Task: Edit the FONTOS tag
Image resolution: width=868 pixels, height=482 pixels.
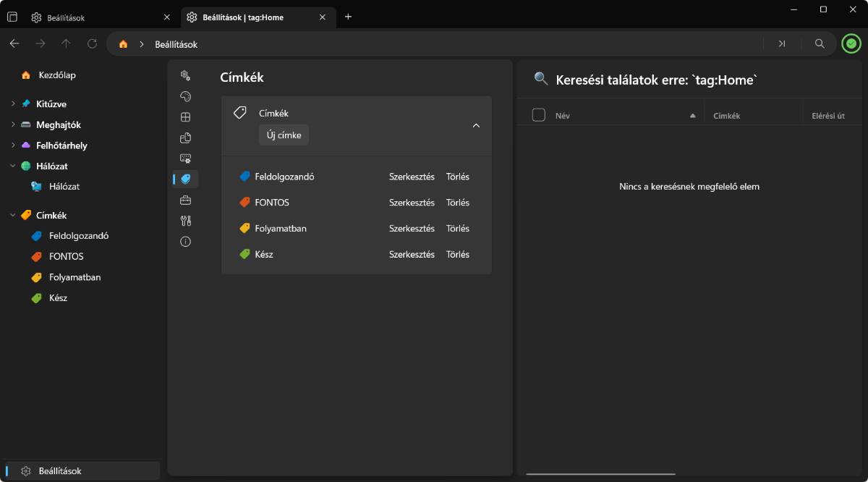Action: (x=412, y=203)
